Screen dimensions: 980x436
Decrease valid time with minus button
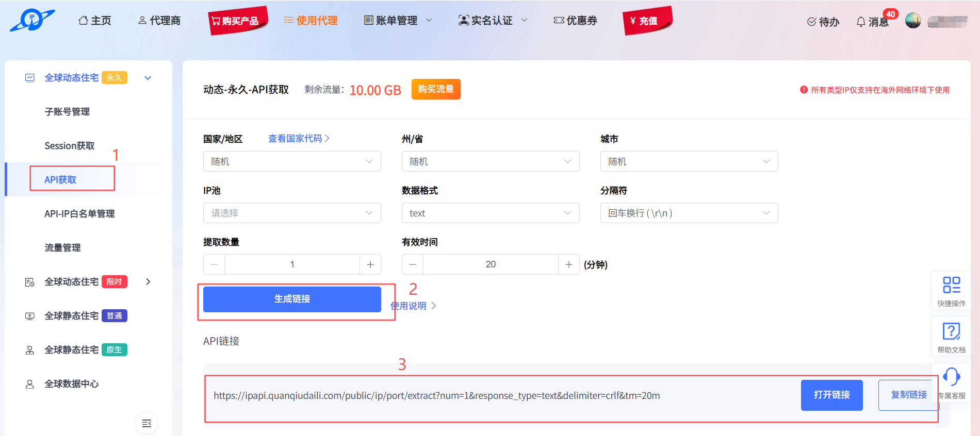point(413,264)
